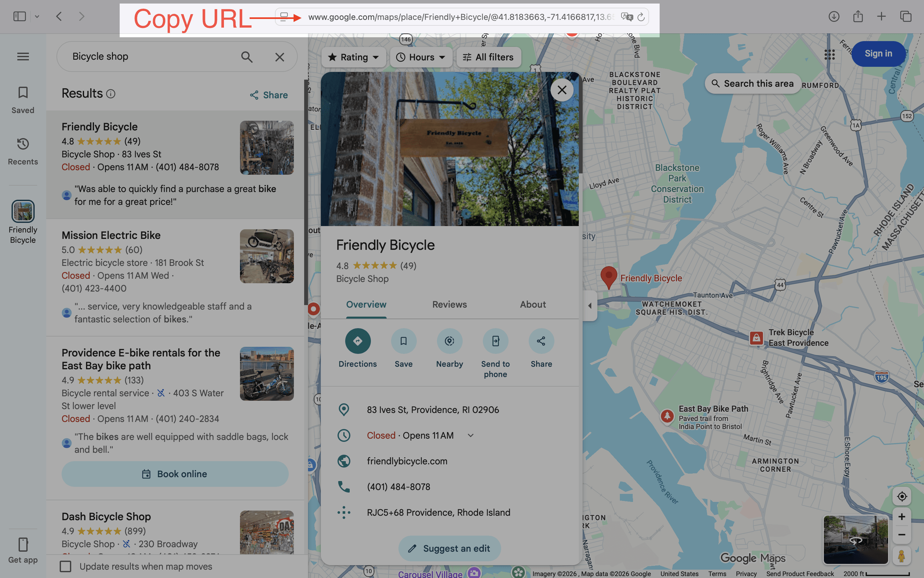Open Street View pegman

pyautogui.click(x=902, y=556)
